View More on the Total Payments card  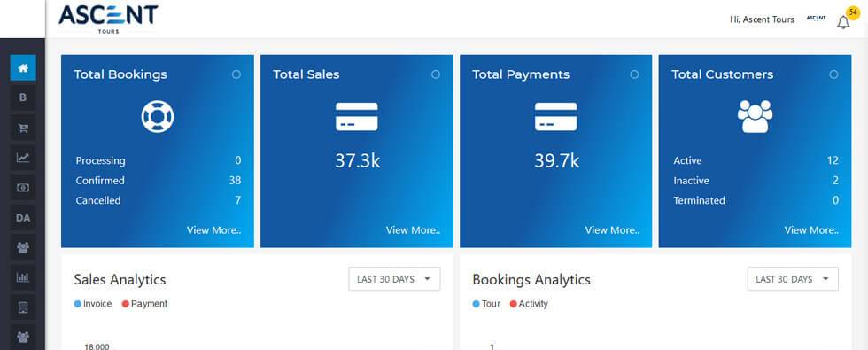point(612,230)
